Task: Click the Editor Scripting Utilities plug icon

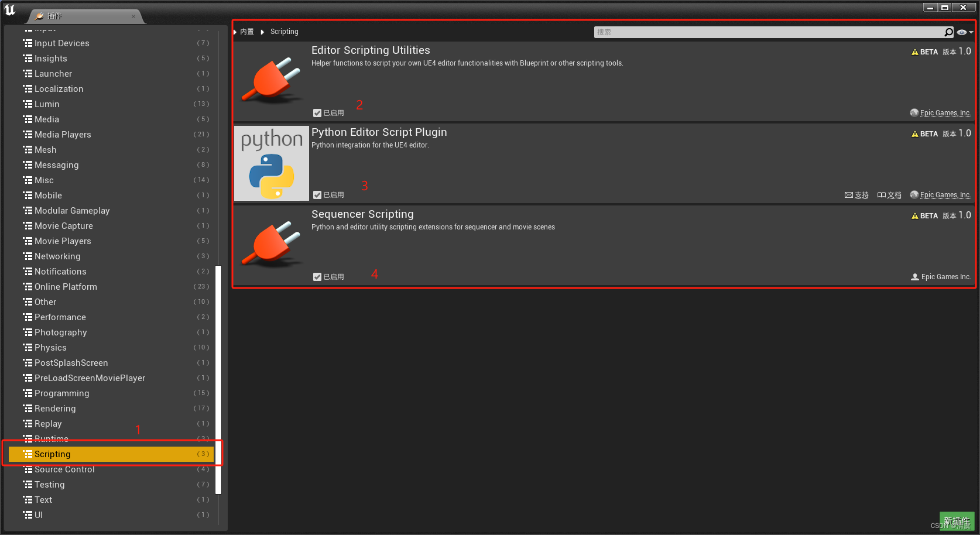Action: coord(271,81)
